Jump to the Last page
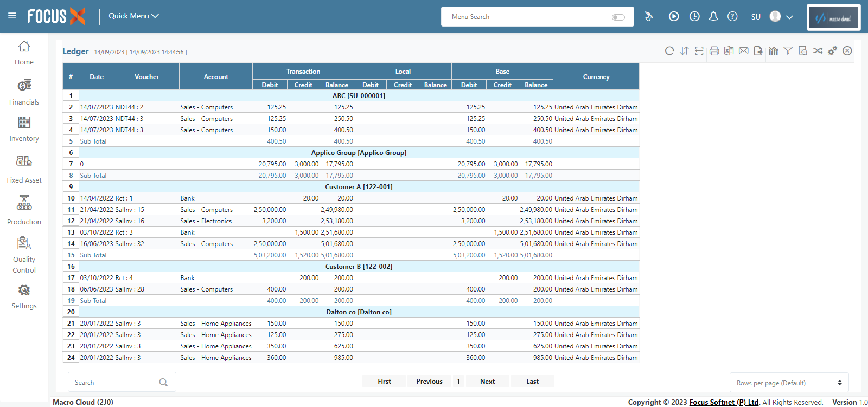Screen dimensions: 868x407 click(x=532, y=382)
